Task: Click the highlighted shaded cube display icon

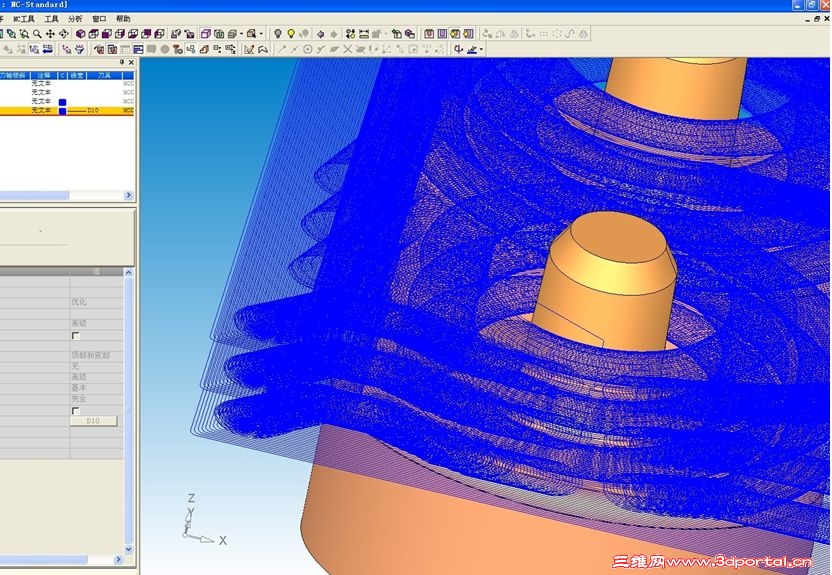Action: (205, 34)
